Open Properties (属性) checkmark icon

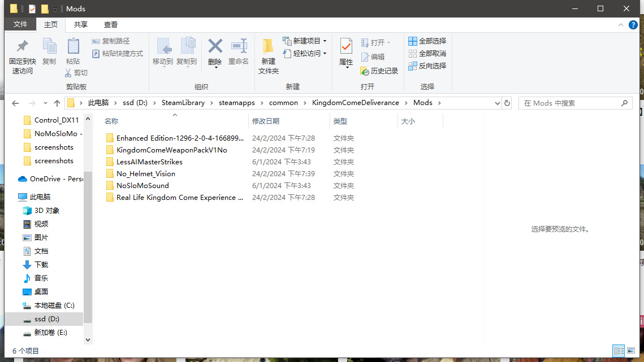click(346, 46)
